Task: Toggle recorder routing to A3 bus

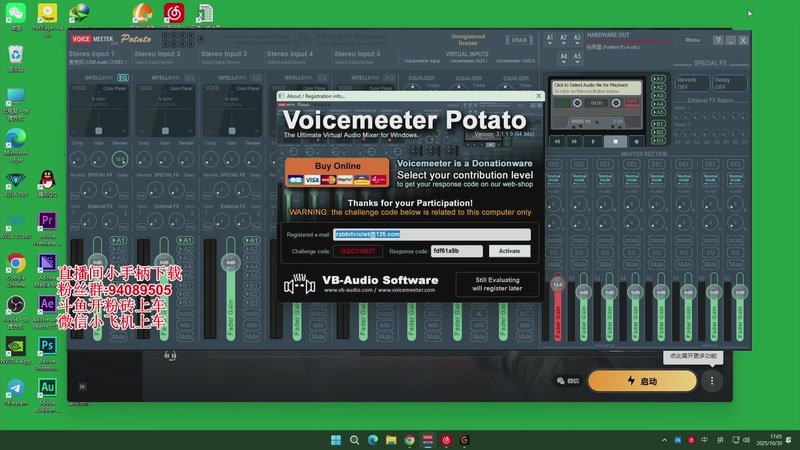Action: tap(658, 95)
